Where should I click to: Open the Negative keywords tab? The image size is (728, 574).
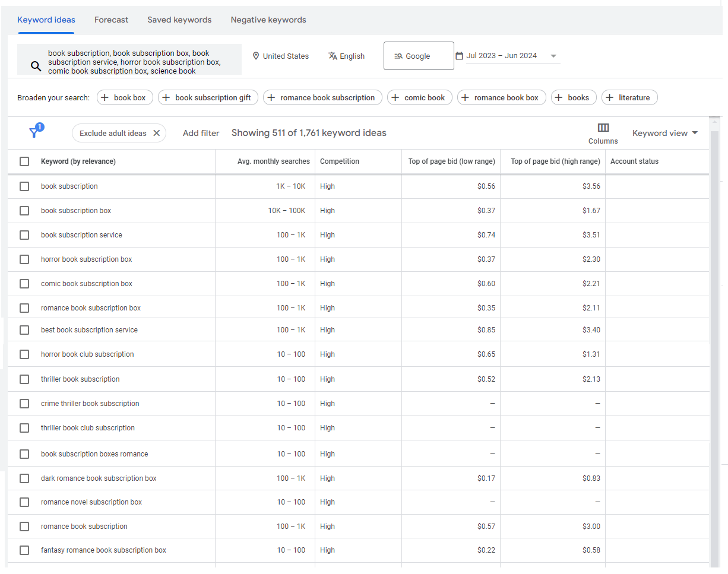tap(268, 20)
